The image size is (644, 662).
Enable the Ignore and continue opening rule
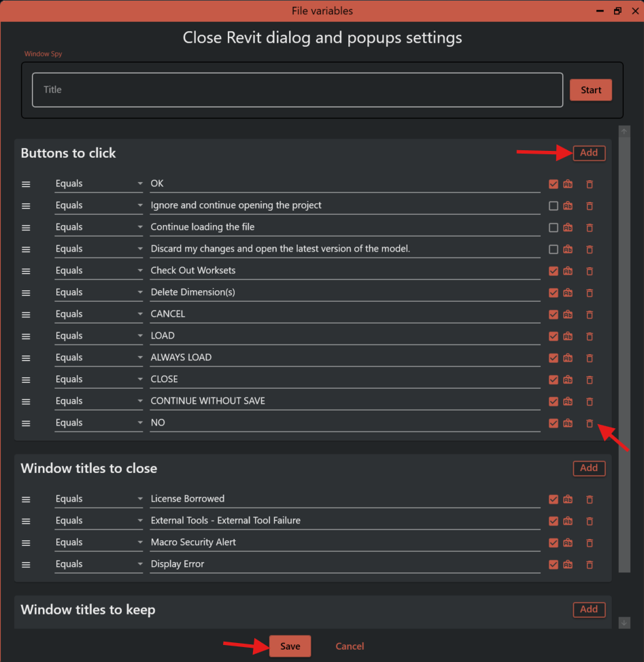[553, 205]
